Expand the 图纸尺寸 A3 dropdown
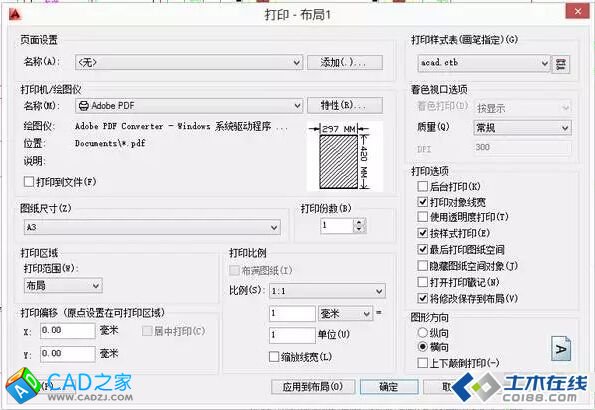This screenshot has width=595, height=410. coord(152,227)
